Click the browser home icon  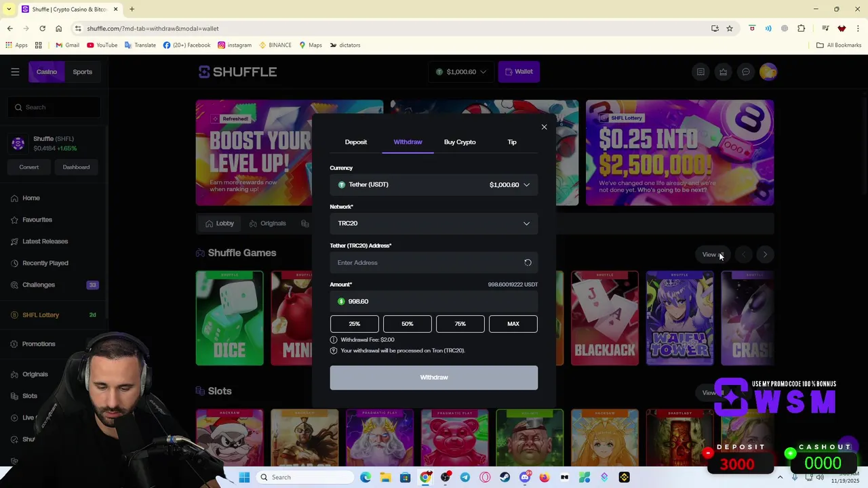tap(58, 28)
